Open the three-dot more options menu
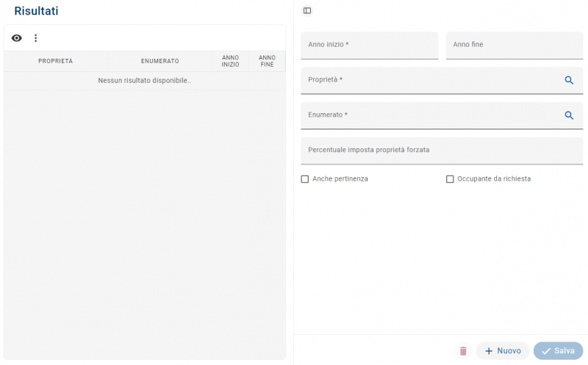Screen dimensions: 588x365 point(35,38)
